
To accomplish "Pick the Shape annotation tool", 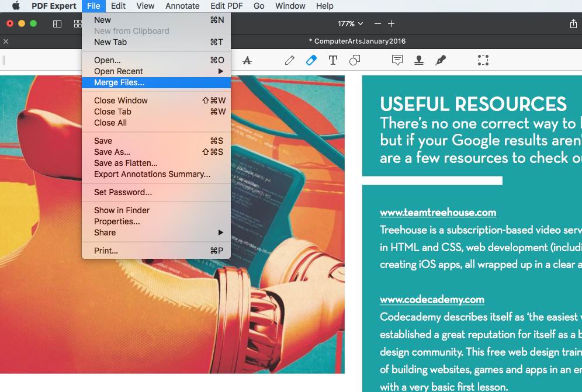I will [x=355, y=60].
